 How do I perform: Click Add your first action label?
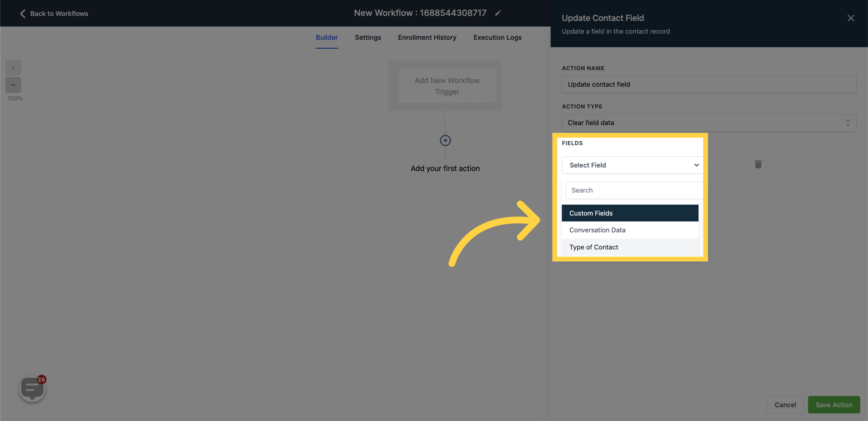(x=445, y=168)
